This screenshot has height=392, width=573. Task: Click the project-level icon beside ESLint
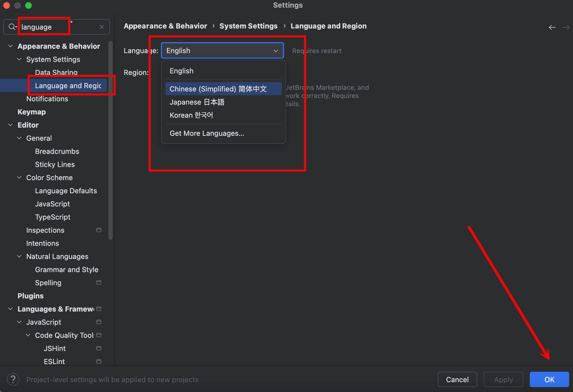pyautogui.click(x=99, y=361)
